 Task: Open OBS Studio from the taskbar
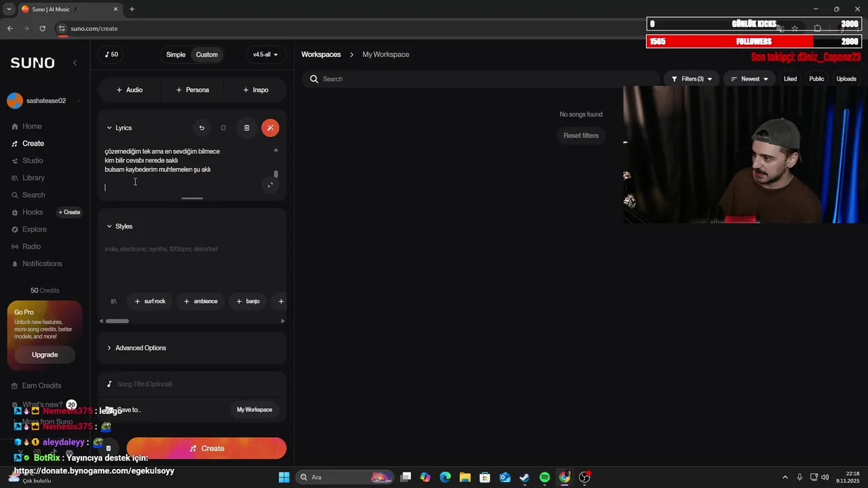click(x=585, y=477)
